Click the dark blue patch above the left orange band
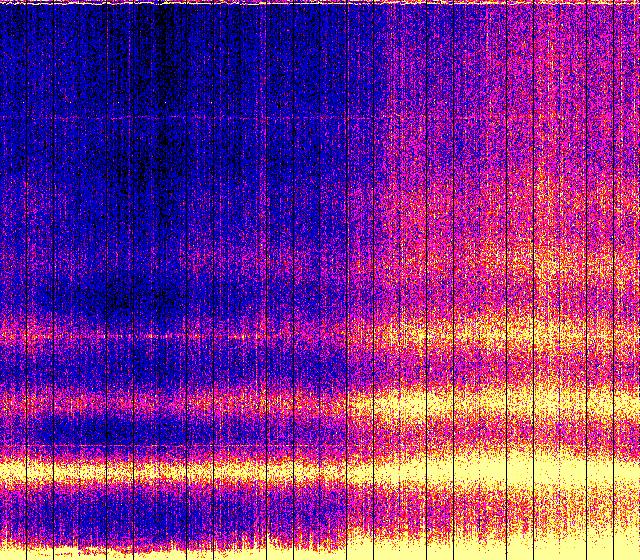 pyautogui.click(x=120, y=290)
